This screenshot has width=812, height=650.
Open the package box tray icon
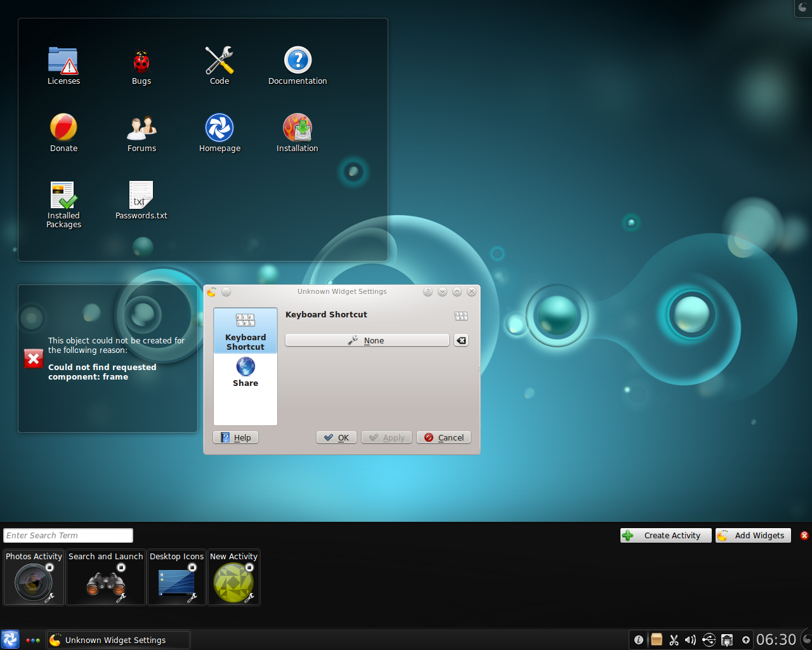657,639
